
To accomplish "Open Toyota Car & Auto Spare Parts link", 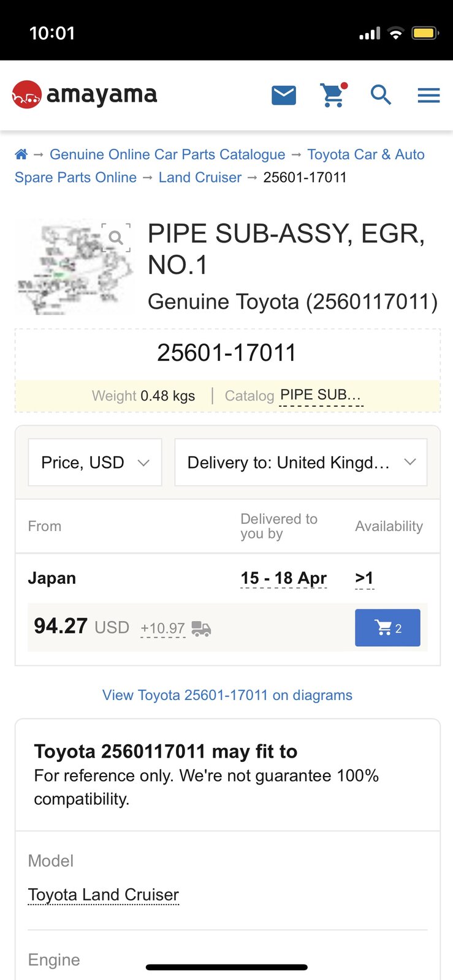I will (x=219, y=166).
